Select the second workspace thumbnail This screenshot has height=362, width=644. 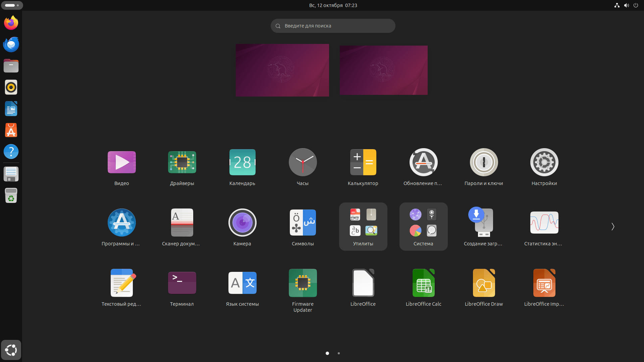point(383,70)
